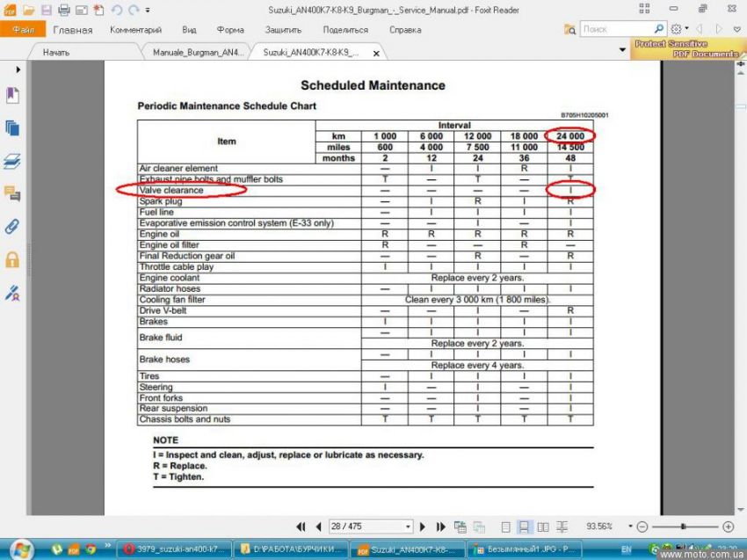747x560 pixels.
Task: Expand the page number dropdown
Action: tap(408, 527)
